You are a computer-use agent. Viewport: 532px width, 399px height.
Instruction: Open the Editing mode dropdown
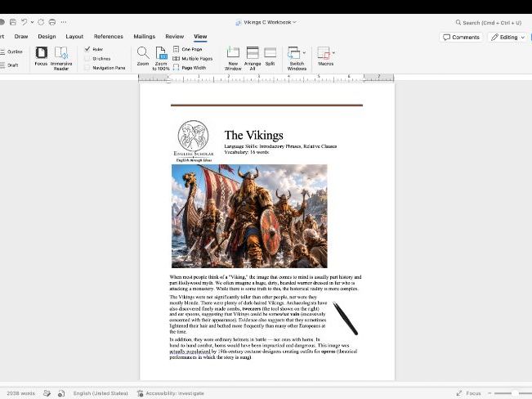point(508,37)
